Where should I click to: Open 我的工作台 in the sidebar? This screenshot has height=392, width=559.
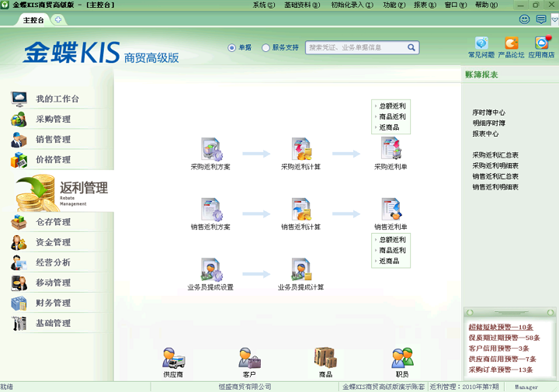[57, 99]
